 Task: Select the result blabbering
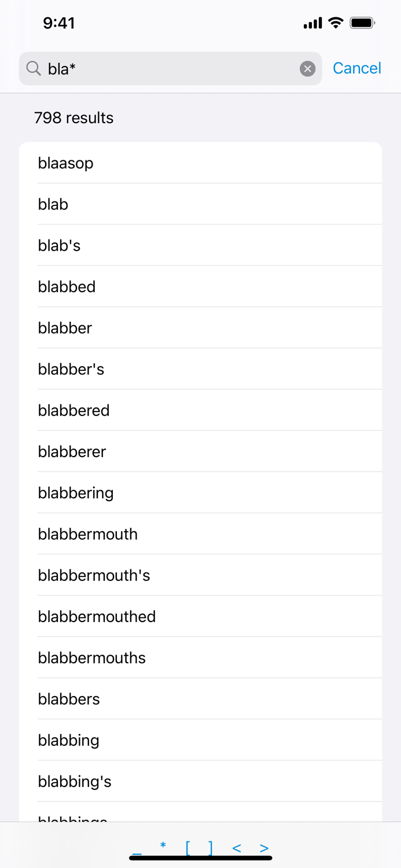coord(75,493)
